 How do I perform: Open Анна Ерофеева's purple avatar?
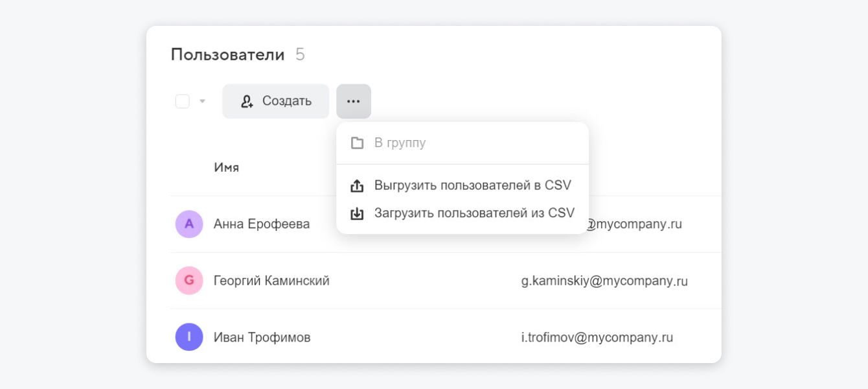point(189,224)
